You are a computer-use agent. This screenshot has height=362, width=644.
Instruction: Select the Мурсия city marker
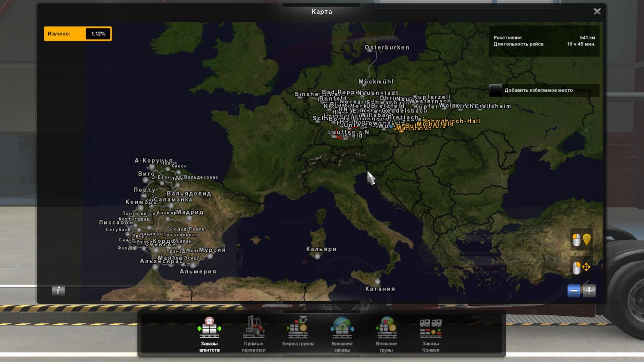pos(209,256)
